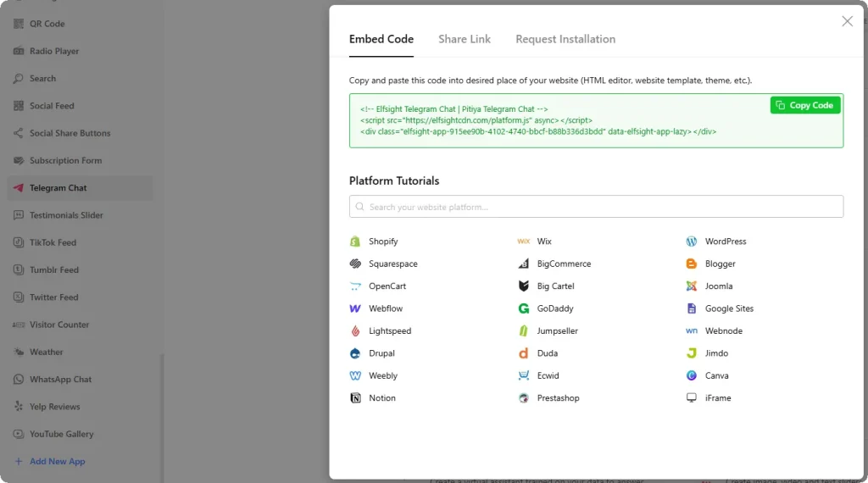Click the Webnode wn icon
The height and width of the screenshot is (483, 868).
tap(692, 330)
